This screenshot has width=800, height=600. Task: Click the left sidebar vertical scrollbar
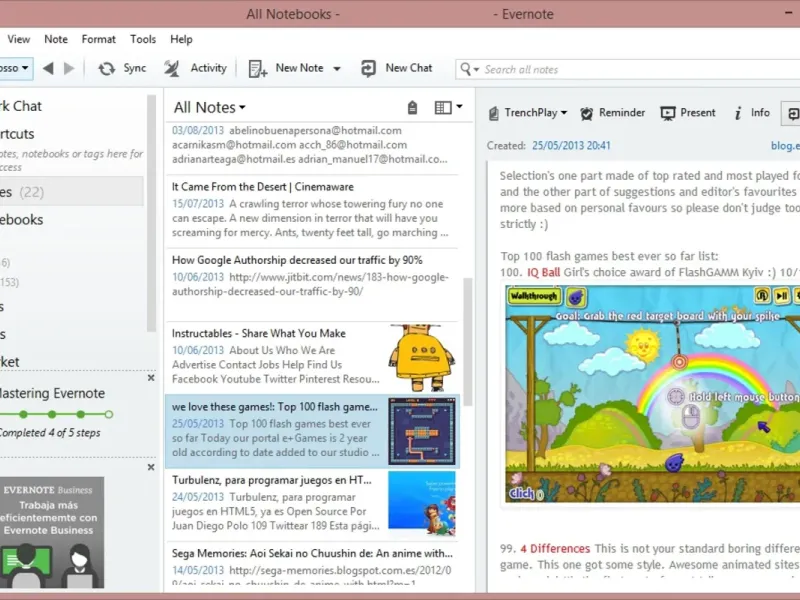[151, 213]
